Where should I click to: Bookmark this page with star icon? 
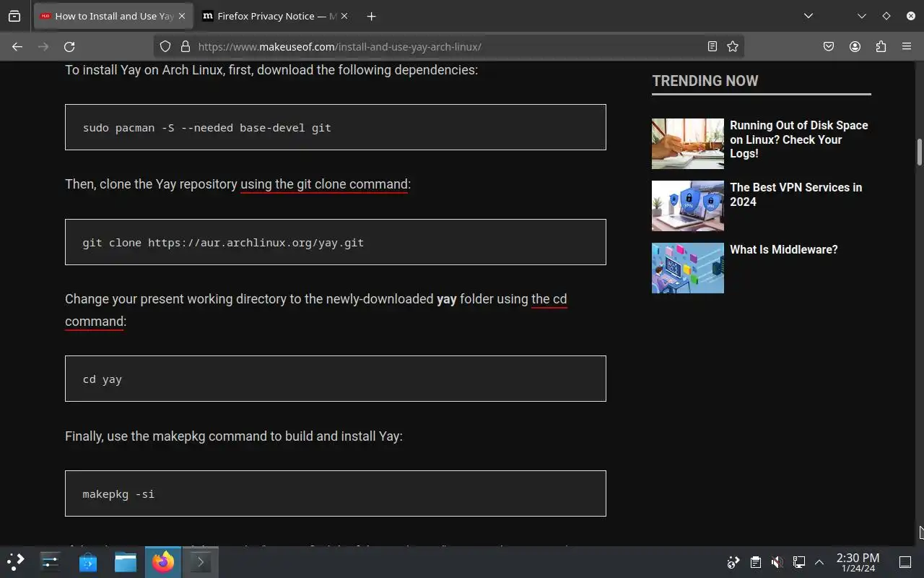[x=733, y=46]
